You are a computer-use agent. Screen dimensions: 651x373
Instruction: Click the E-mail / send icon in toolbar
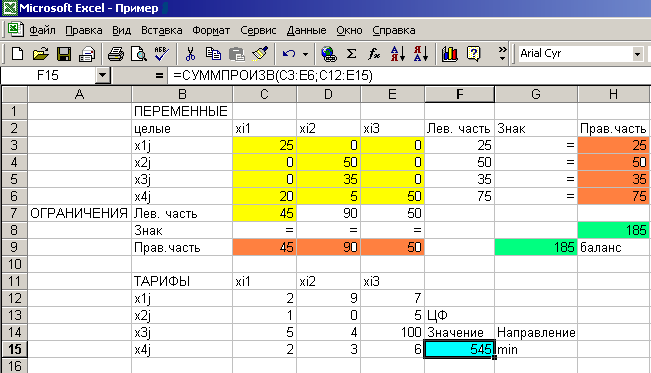[x=87, y=54]
